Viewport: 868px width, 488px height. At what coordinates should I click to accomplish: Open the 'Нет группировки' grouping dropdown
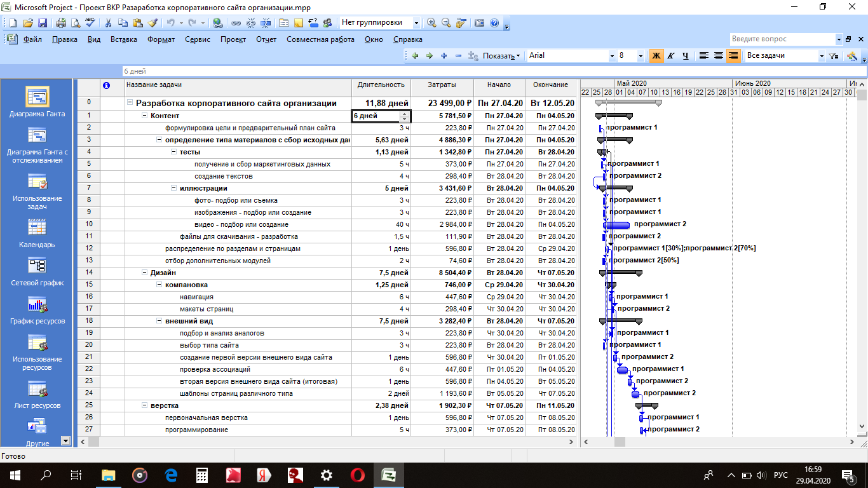[x=416, y=23]
